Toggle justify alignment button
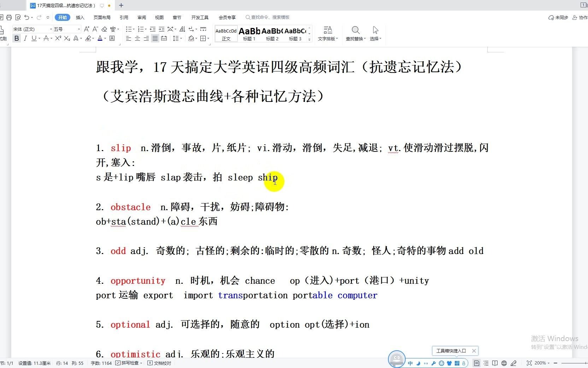 (155, 38)
